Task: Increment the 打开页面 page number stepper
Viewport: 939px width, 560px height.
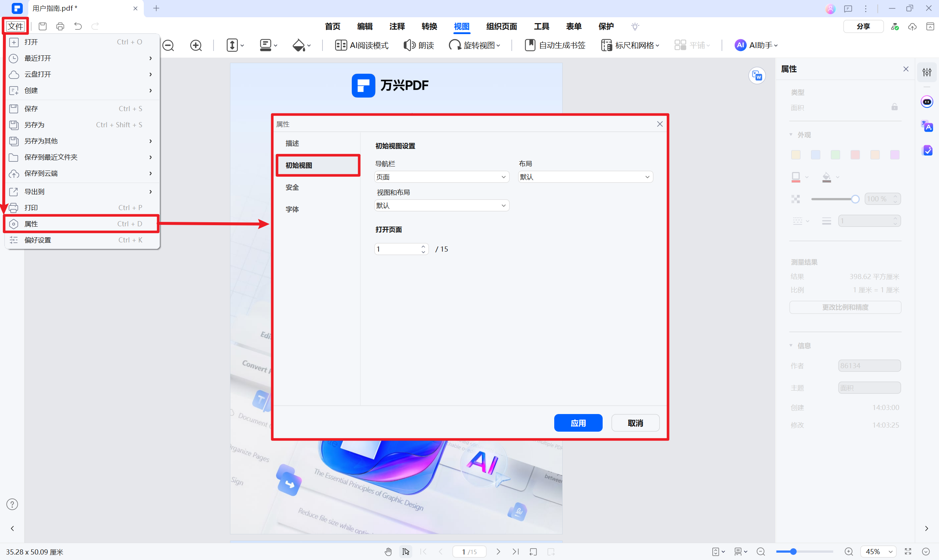Action: click(423, 246)
